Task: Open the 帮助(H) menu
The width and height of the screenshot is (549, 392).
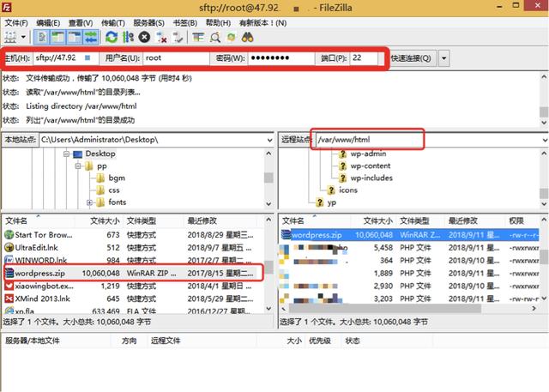Action: click(218, 23)
